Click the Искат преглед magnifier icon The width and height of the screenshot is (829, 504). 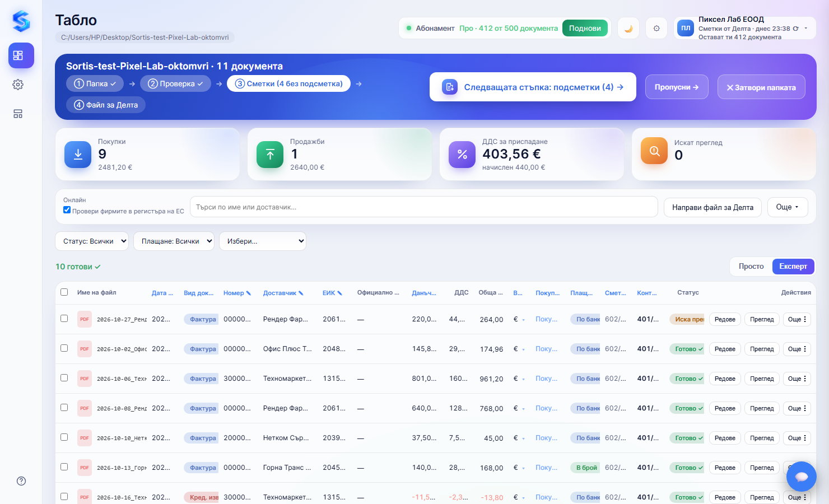[654, 151]
